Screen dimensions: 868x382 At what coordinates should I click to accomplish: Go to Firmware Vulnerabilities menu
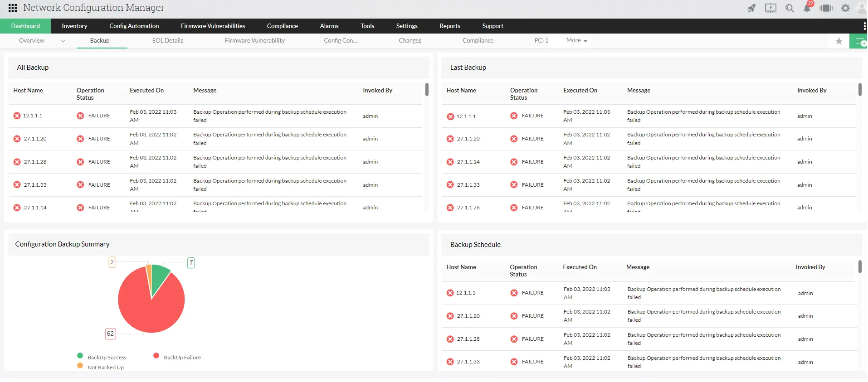[213, 26]
